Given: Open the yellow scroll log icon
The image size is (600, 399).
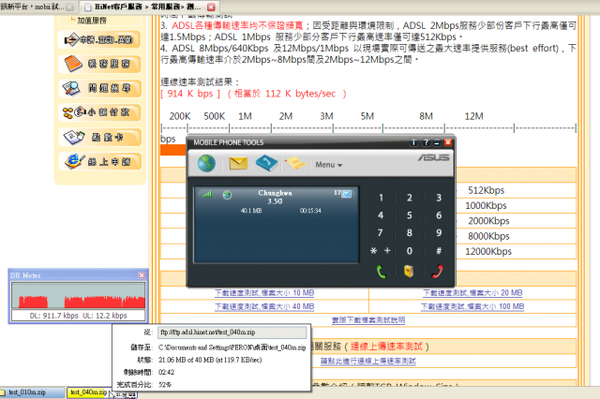Looking at the screenshot, I should (295, 163).
